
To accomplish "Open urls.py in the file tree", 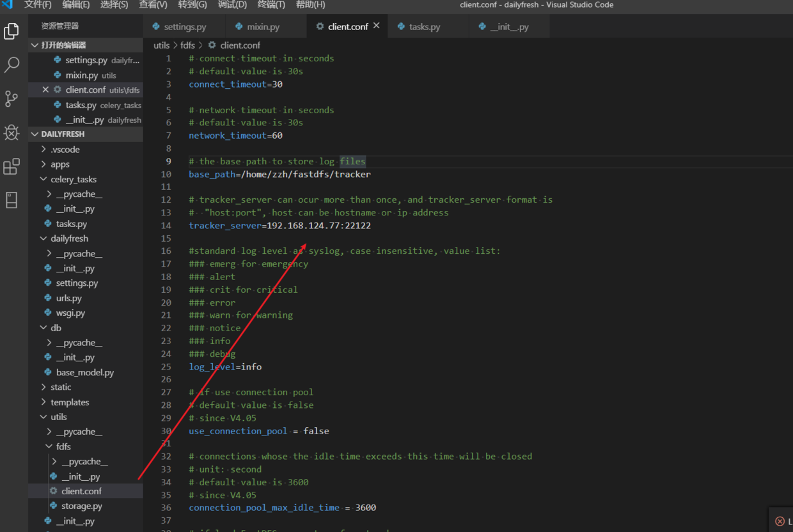I will coord(86,298).
